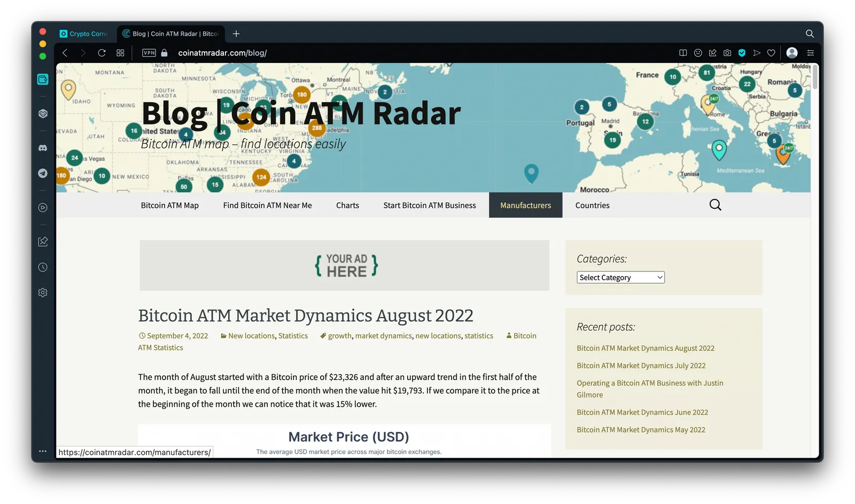Open the new locations tag link

pyautogui.click(x=438, y=336)
